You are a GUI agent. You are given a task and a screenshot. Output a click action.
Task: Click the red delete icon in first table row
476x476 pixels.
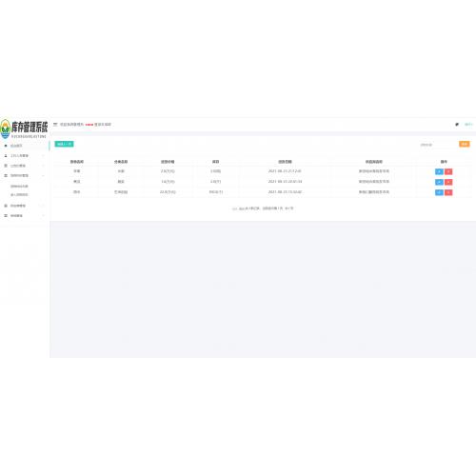(x=448, y=171)
